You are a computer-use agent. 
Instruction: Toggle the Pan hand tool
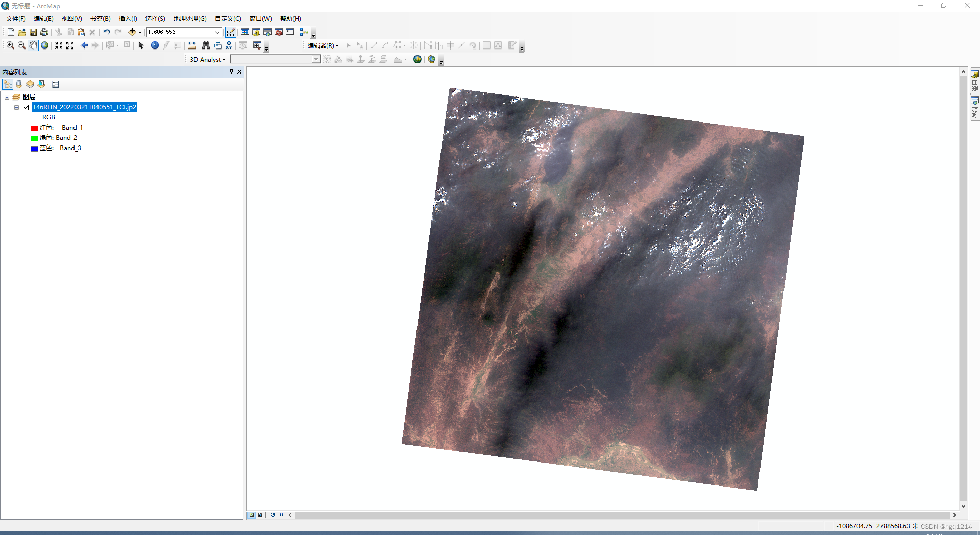[x=33, y=45]
